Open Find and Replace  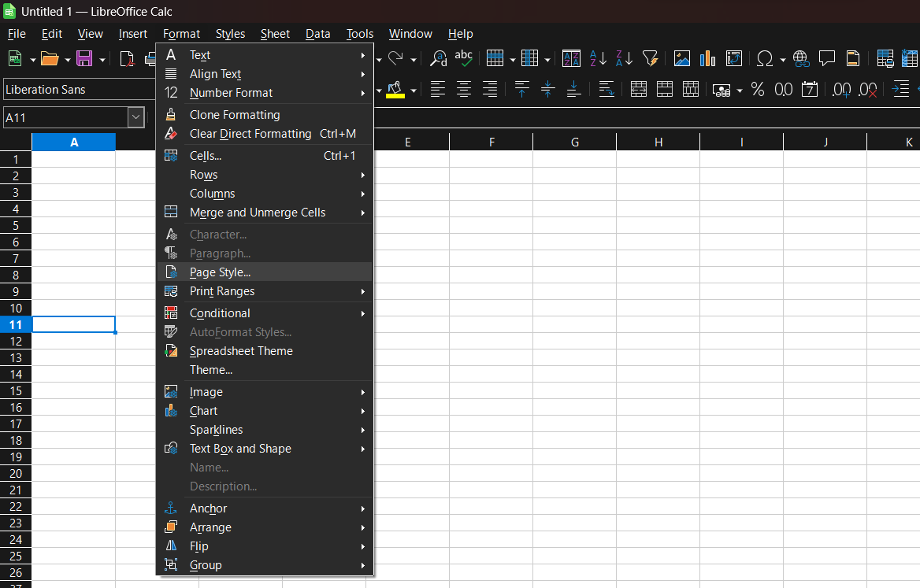(438, 58)
